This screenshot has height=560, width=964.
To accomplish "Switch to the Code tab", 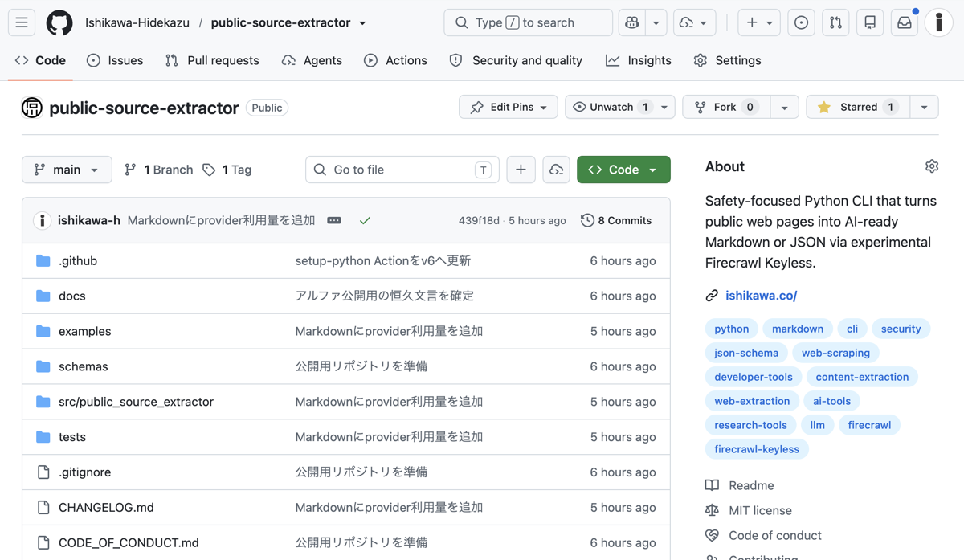I will [40, 60].
